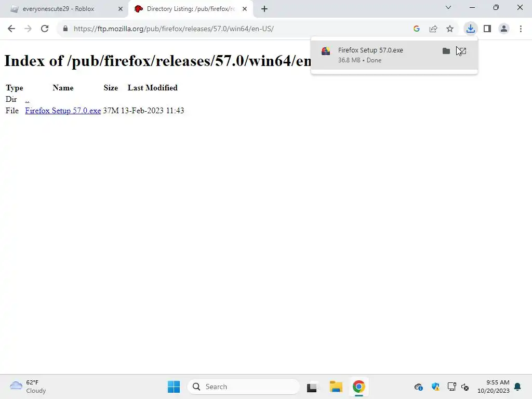
Task: Share this page using the share icon
Action: point(433,29)
